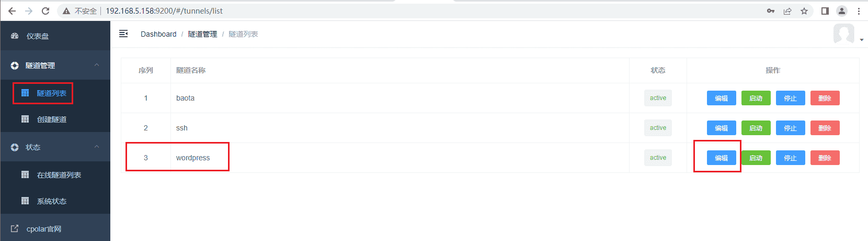
Task: Open browser side panel icon
Action: 825,11
